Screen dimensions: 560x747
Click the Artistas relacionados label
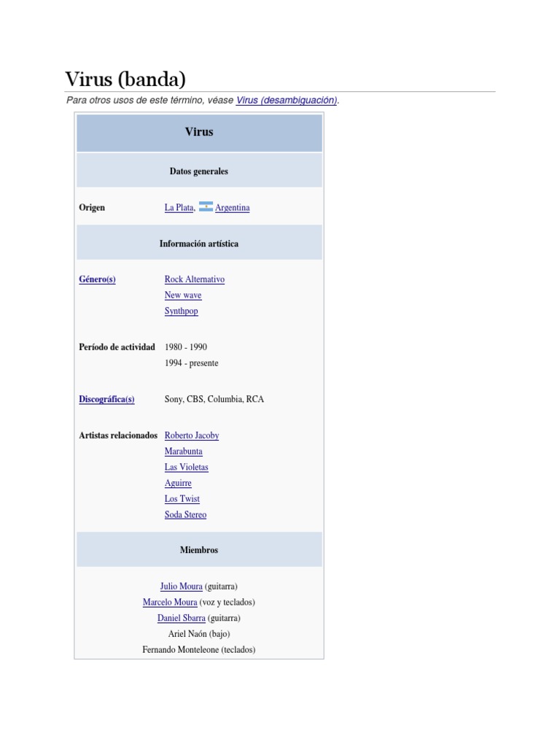(x=118, y=436)
